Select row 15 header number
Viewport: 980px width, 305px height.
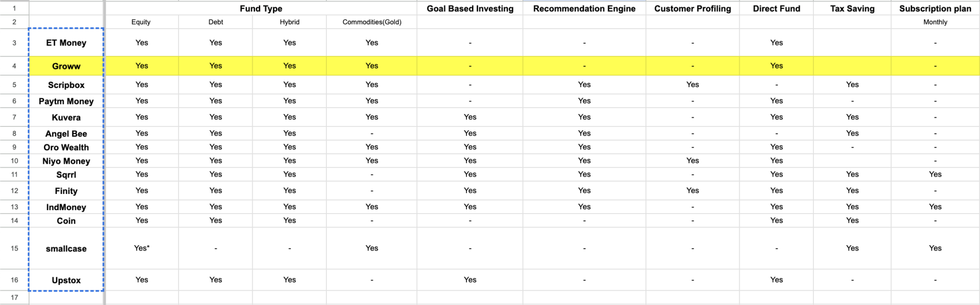(14, 248)
